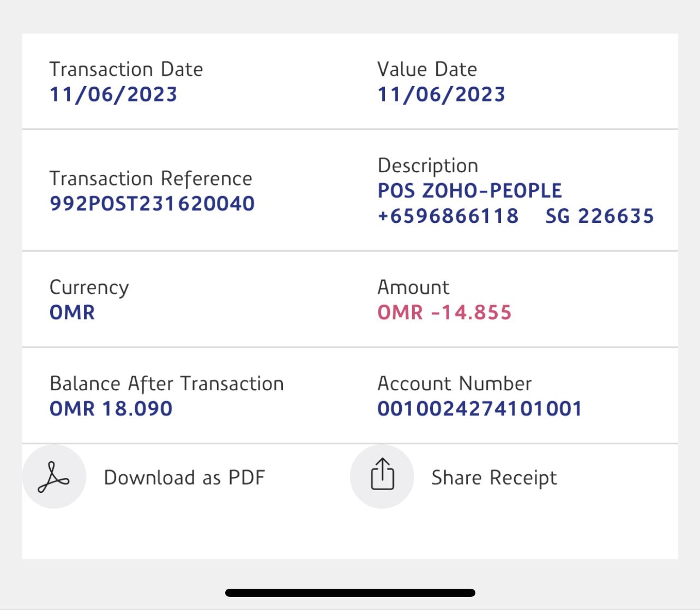Select the transaction reference 992POST231620040
The width and height of the screenshot is (700, 610).
tap(152, 204)
